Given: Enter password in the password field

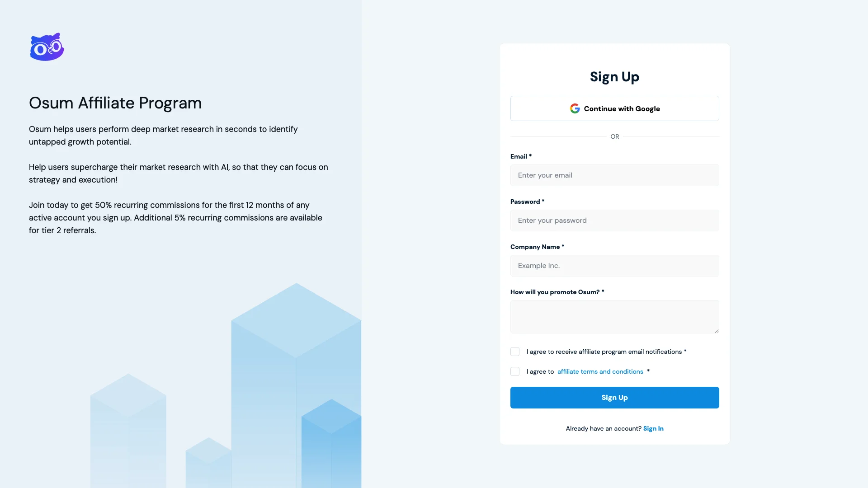Looking at the screenshot, I should click(x=614, y=220).
